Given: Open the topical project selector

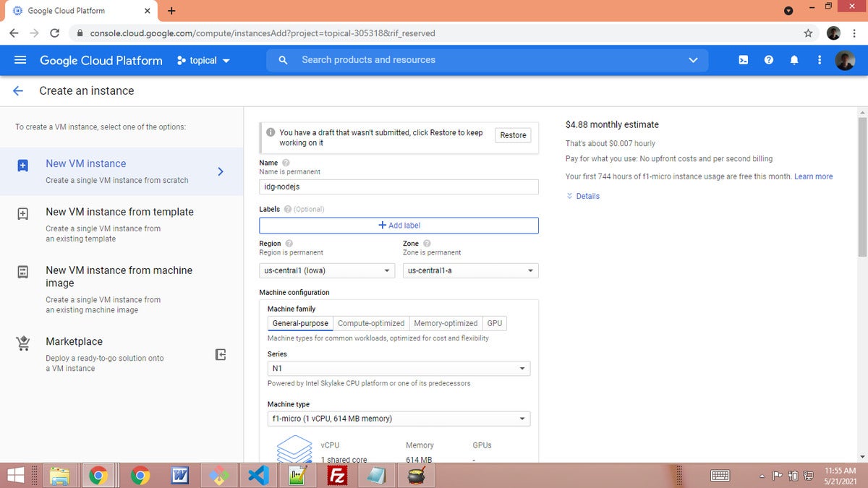Looking at the screenshot, I should (203, 61).
